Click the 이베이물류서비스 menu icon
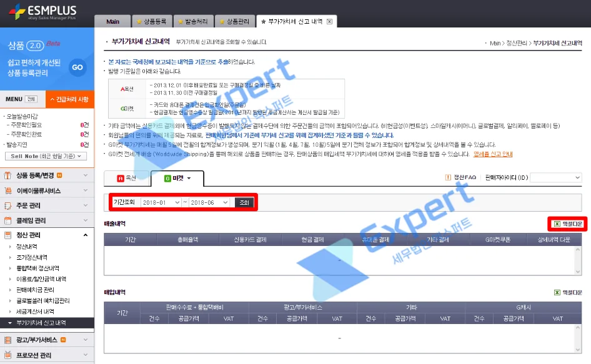Screen dimensions: 591x364 [x=7, y=190]
